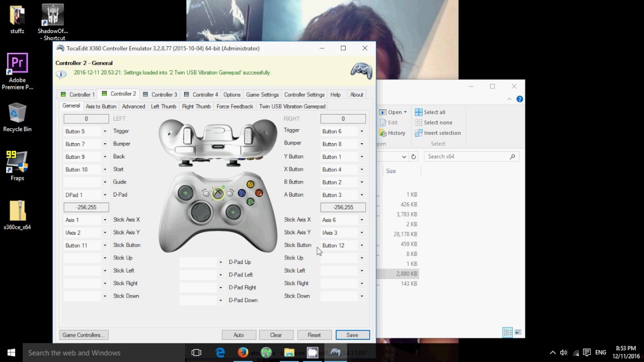The width and height of the screenshot is (644, 362).
Task: Click History in the Explorer ribbon
Action: tap(392, 133)
